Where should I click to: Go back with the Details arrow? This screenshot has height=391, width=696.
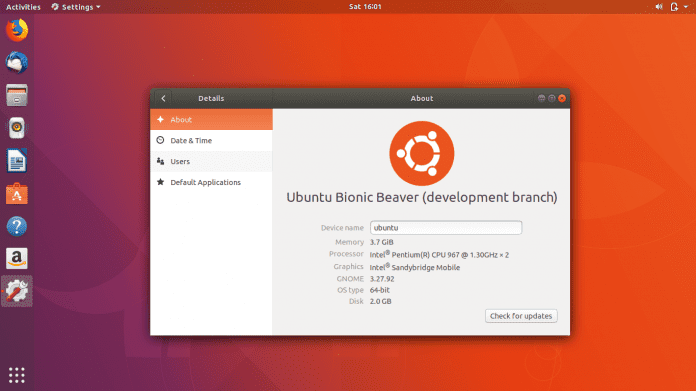click(163, 99)
